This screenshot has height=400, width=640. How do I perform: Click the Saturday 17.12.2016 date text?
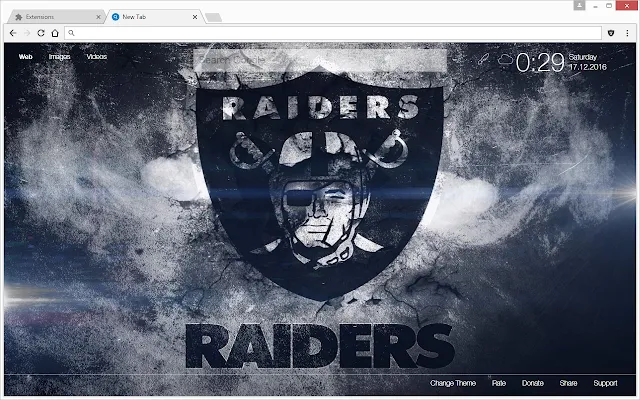click(x=587, y=62)
